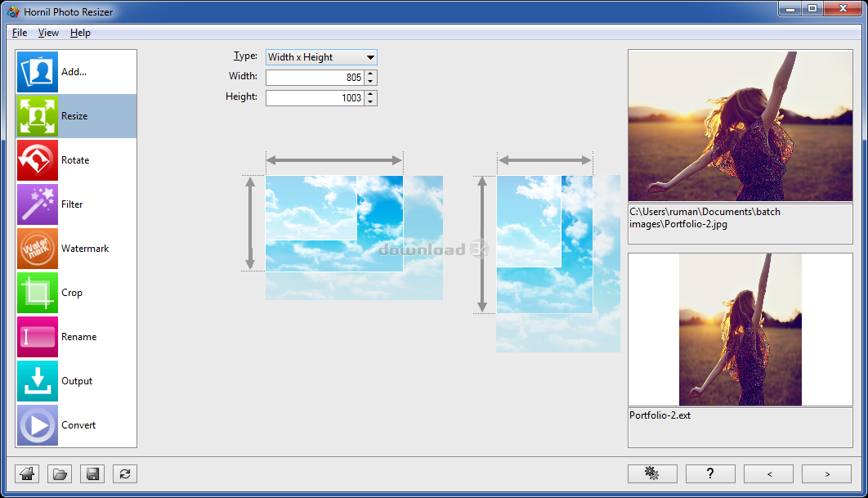Click the Width input field showing 805
The height and width of the screenshot is (498, 868).
point(315,78)
